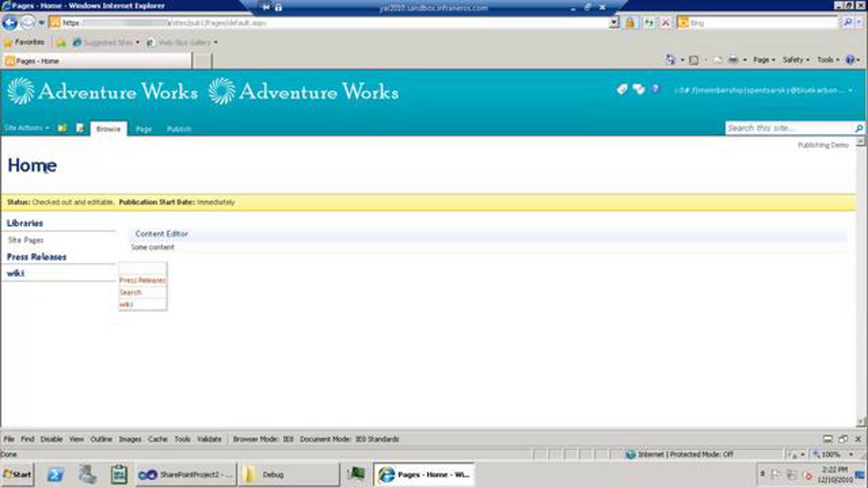Click the IE print icon
The image size is (868, 488).
click(733, 60)
